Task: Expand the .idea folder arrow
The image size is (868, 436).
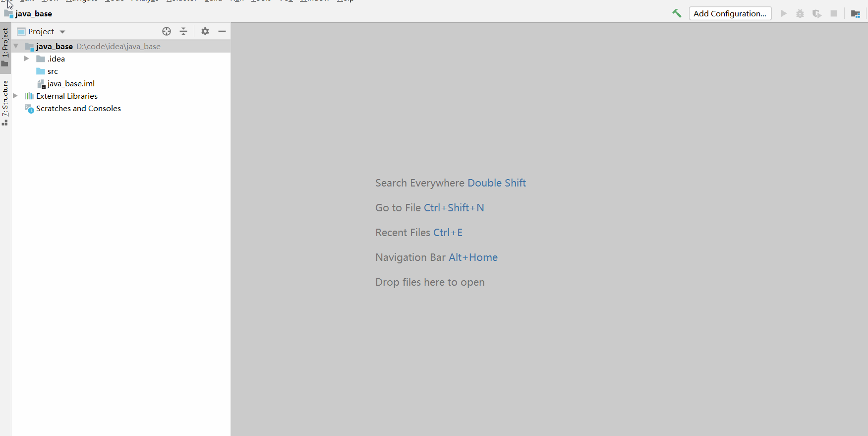Action: (27, 59)
